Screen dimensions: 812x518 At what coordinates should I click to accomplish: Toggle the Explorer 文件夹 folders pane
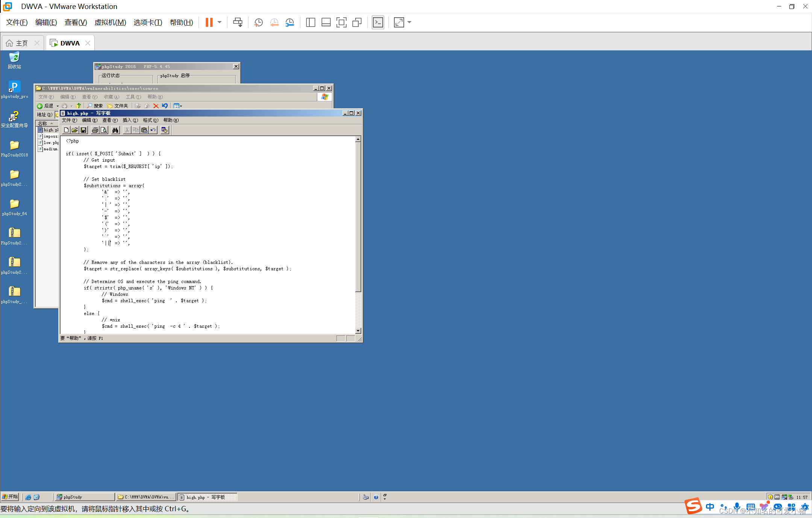118,106
